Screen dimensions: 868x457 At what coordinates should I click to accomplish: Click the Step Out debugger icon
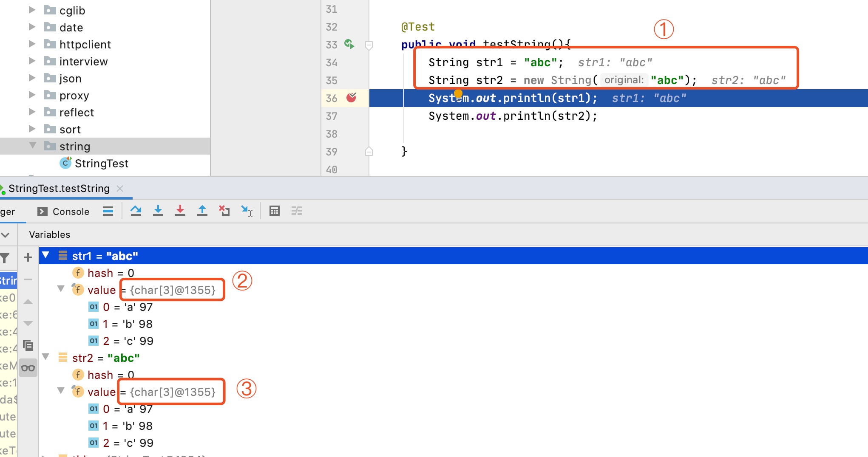[x=202, y=211]
